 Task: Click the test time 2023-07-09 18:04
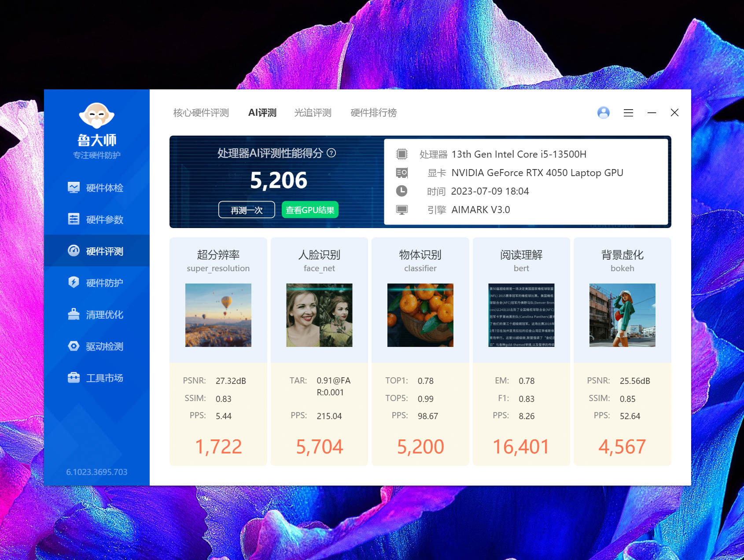(x=490, y=191)
